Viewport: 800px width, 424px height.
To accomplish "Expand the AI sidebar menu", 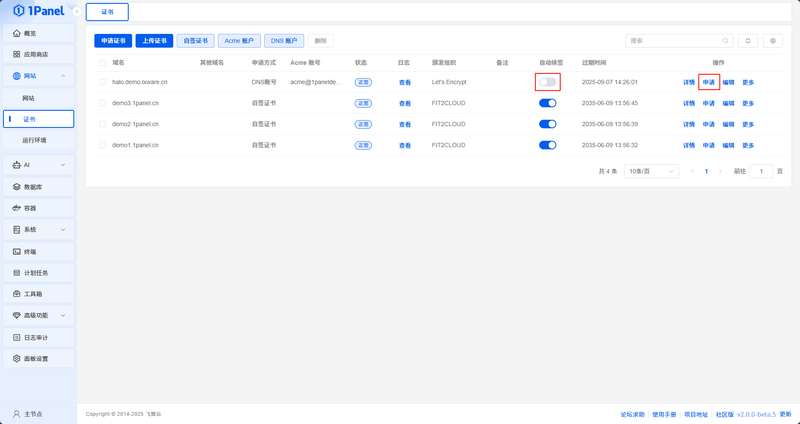I will pos(38,165).
